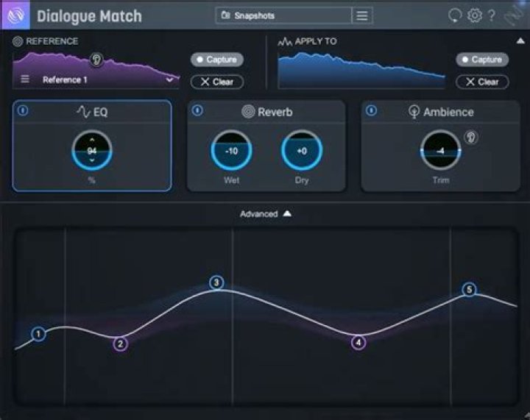Click the Apply To waveform icon
Viewport: 530px width, 420px height.
285,41
